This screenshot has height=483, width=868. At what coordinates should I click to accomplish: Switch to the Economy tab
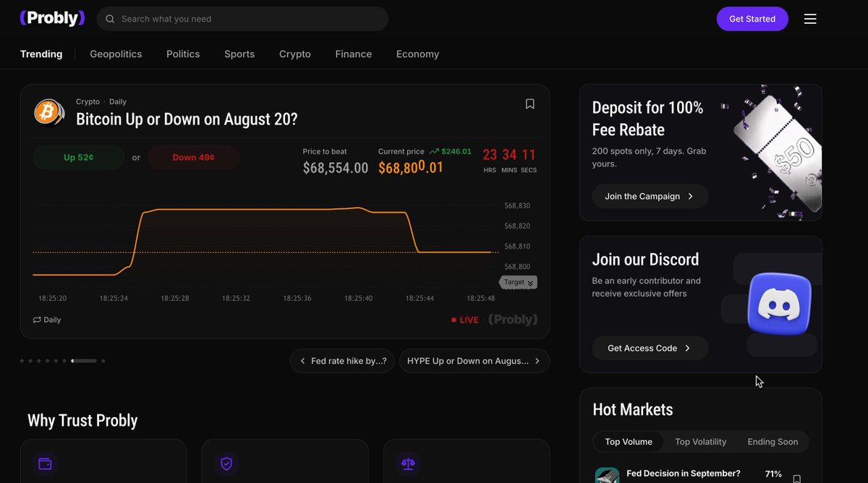pyautogui.click(x=417, y=54)
